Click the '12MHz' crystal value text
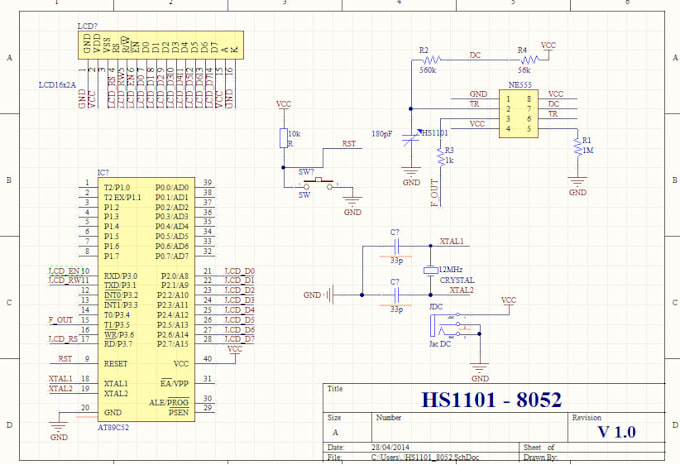 coord(451,269)
